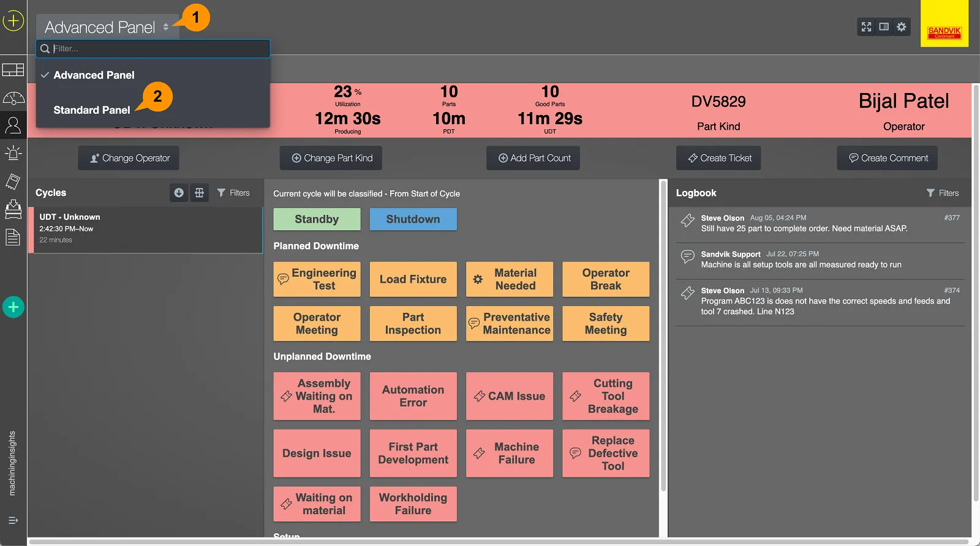Viewport: 980px width, 546px height.
Task: Select Standard Panel from the dropdown list
Action: pyautogui.click(x=92, y=110)
